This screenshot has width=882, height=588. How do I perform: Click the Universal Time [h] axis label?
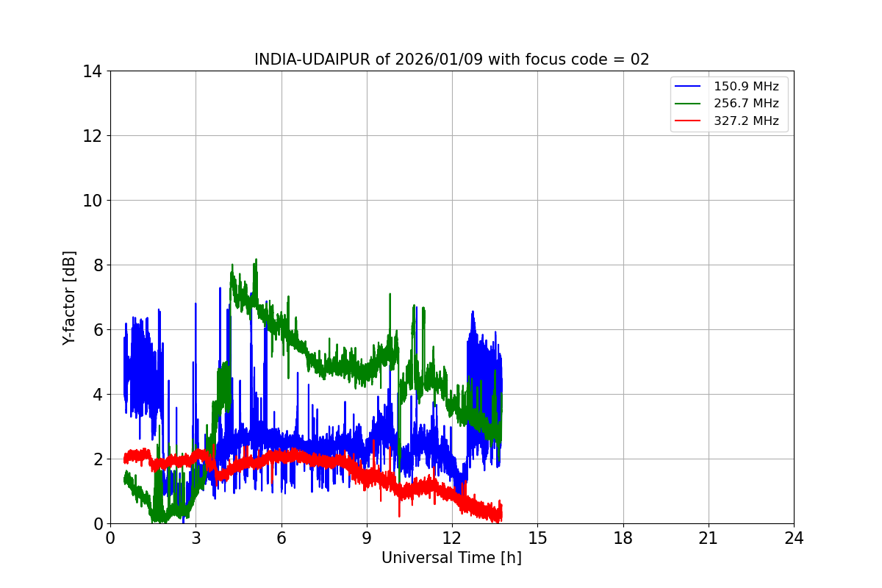[451, 558]
